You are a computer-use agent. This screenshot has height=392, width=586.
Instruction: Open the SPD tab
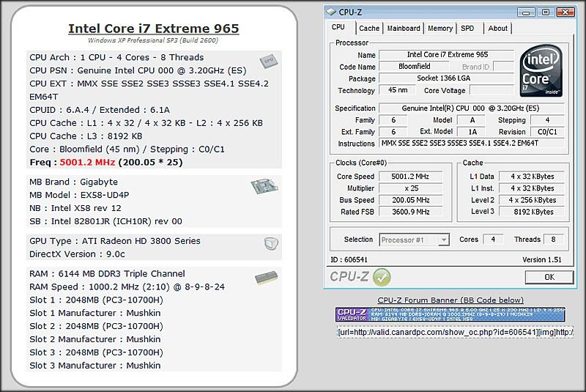pyautogui.click(x=467, y=29)
